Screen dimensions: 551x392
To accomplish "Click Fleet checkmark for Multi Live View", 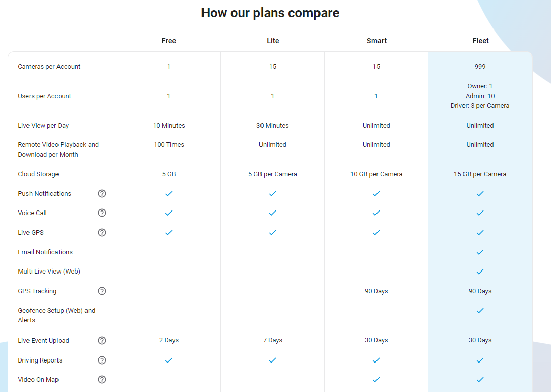I will [480, 272].
